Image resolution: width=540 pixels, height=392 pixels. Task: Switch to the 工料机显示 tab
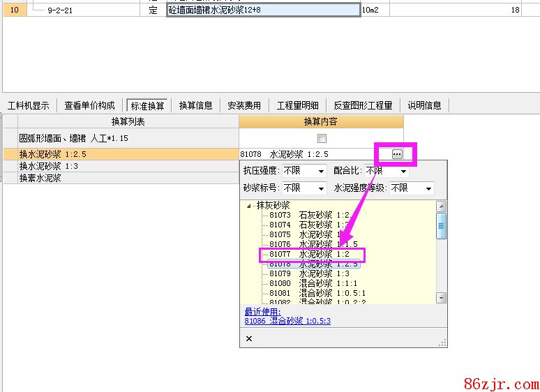click(x=29, y=105)
